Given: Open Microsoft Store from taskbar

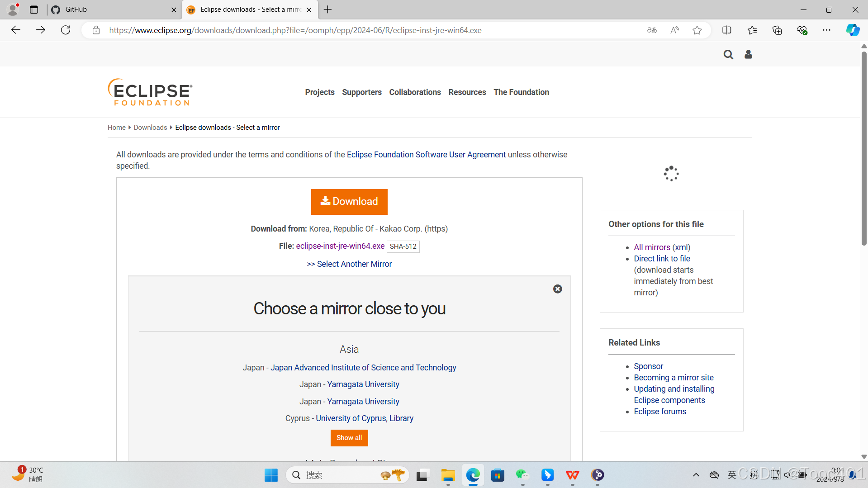Looking at the screenshot, I should [498, 475].
